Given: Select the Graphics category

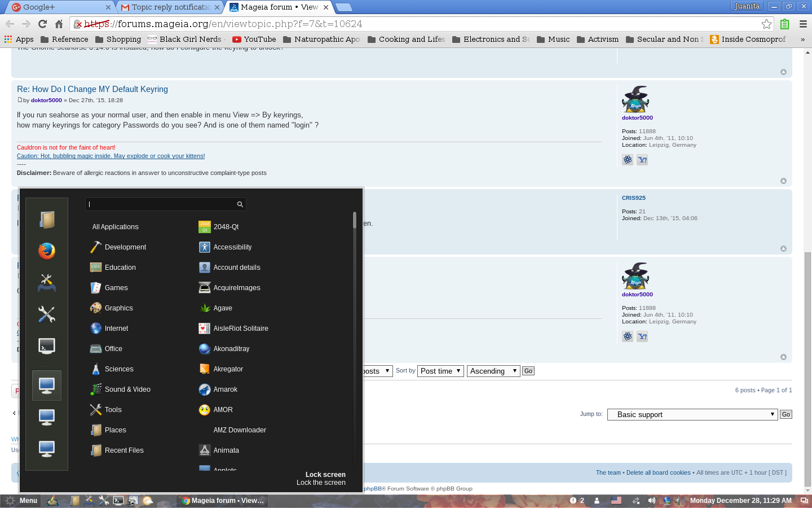Looking at the screenshot, I should point(112,308).
